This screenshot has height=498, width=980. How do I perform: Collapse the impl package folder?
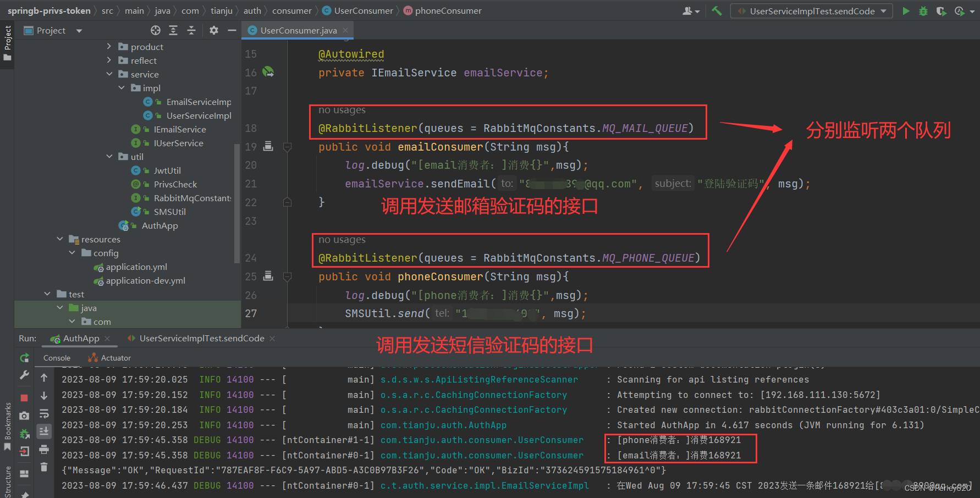[x=122, y=88]
